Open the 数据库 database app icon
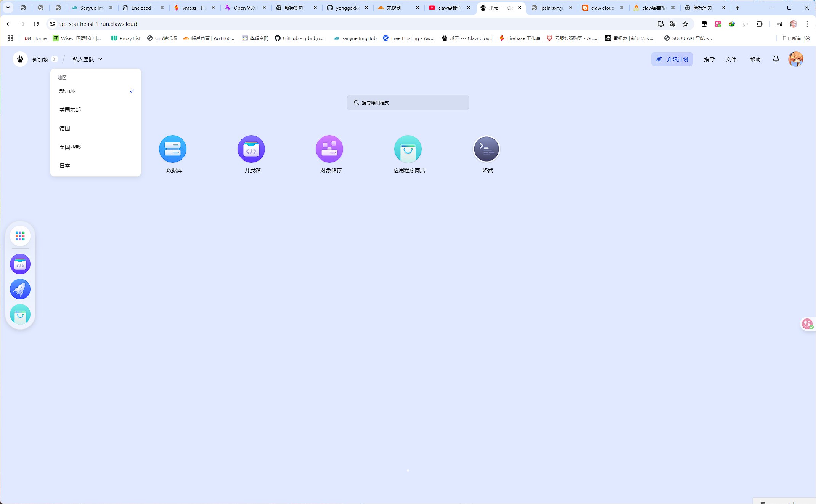 tap(173, 149)
